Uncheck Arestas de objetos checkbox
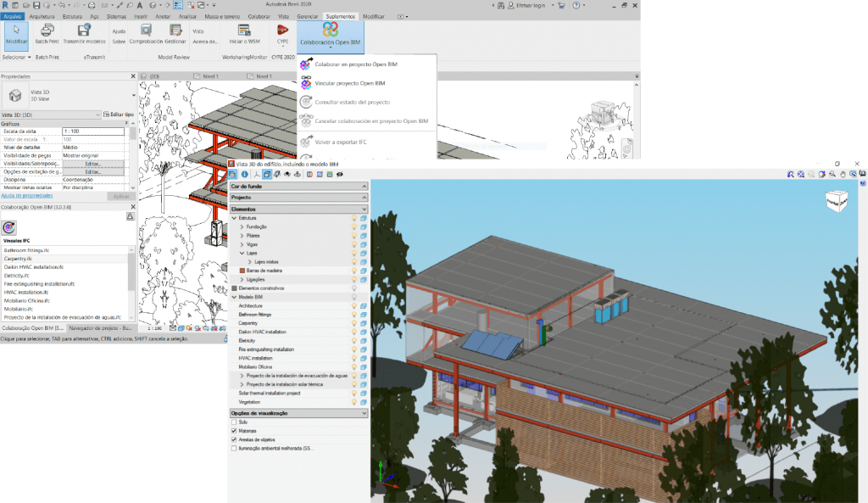 coord(234,440)
